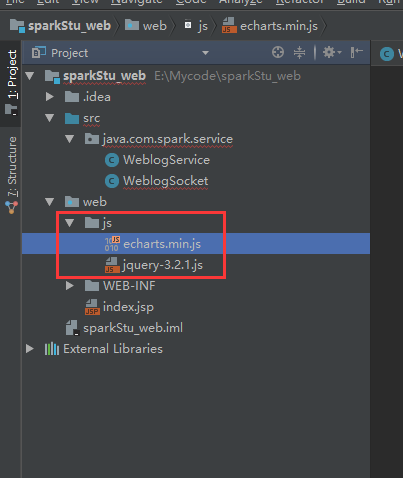
Task: Click the hide Project panel icon
Action: click(x=356, y=52)
